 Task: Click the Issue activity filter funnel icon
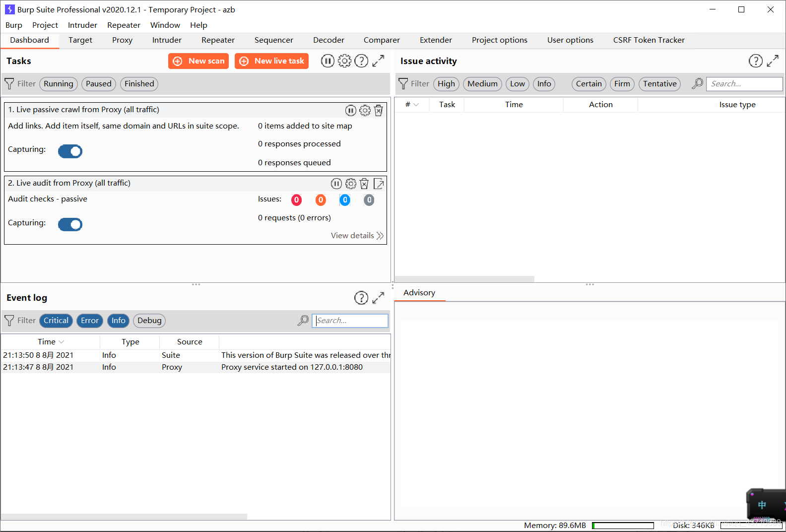pos(403,84)
